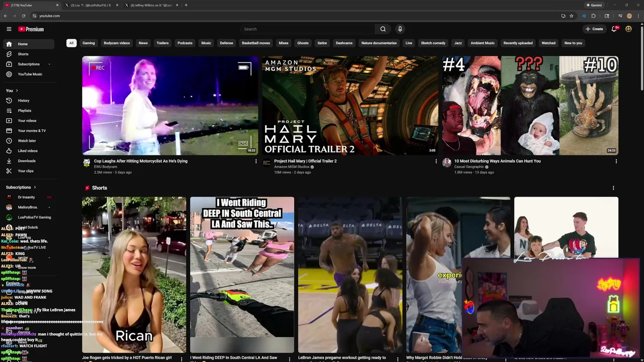The width and height of the screenshot is (644, 362).
Task: Open MalloryBros. subscription
Action: point(28,207)
